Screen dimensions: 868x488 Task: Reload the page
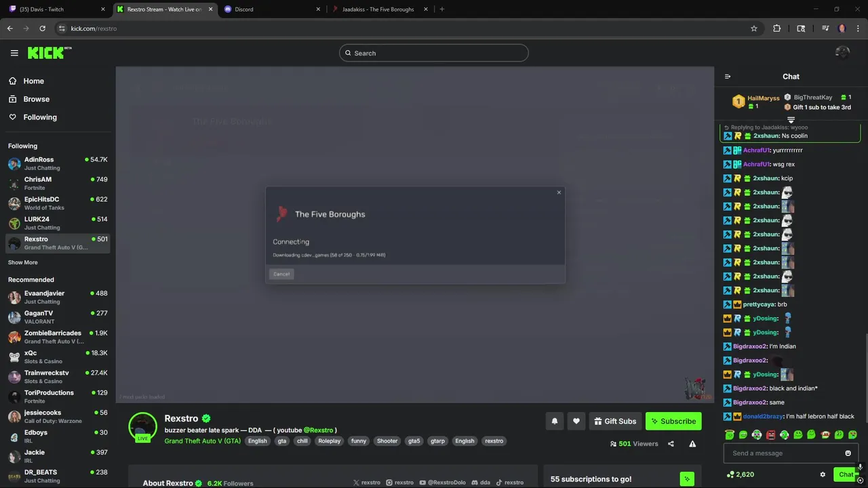pos(42,28)
